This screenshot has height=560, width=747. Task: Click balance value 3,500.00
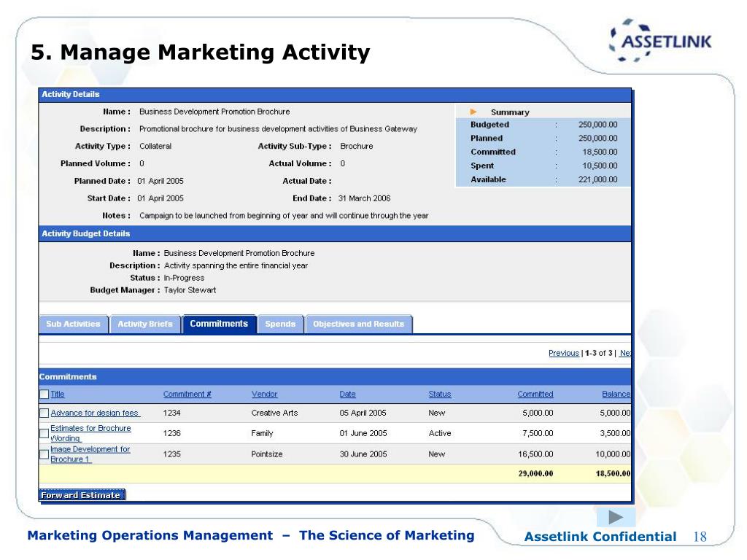point(615,433)
